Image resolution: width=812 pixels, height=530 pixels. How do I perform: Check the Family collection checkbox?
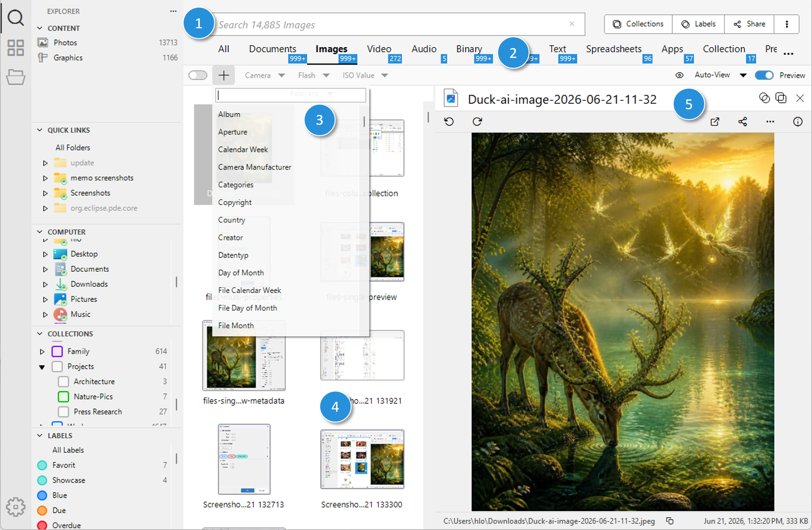coord(57,351)
